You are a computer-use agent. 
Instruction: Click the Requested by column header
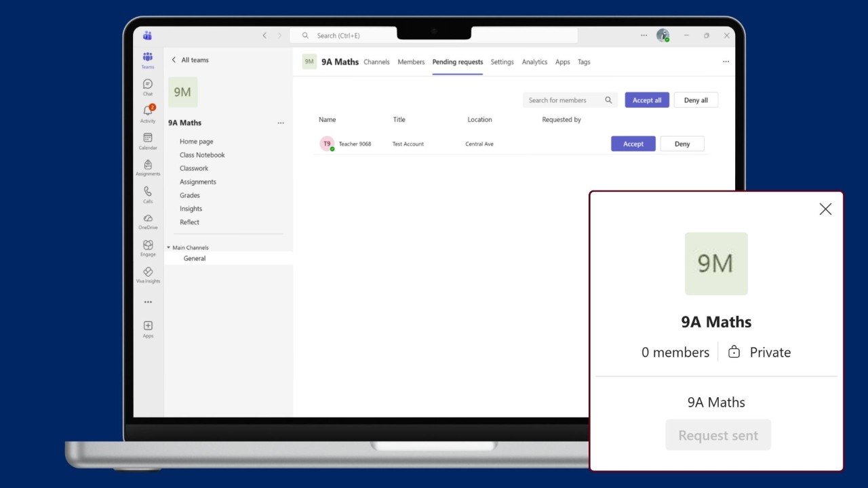(561, 119)
